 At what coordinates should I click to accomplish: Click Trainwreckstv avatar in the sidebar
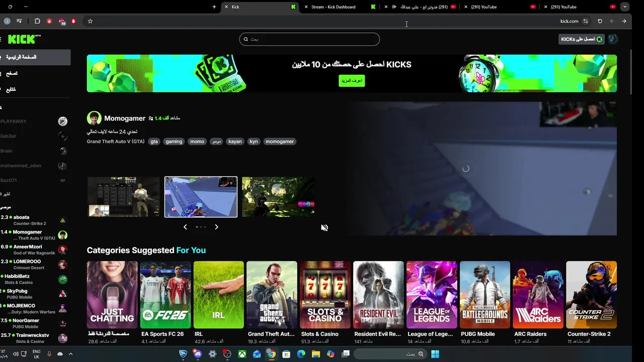point(62,338)
